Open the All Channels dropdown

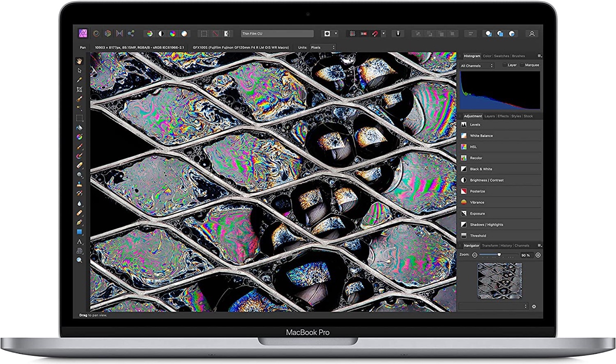pos(477,66)
